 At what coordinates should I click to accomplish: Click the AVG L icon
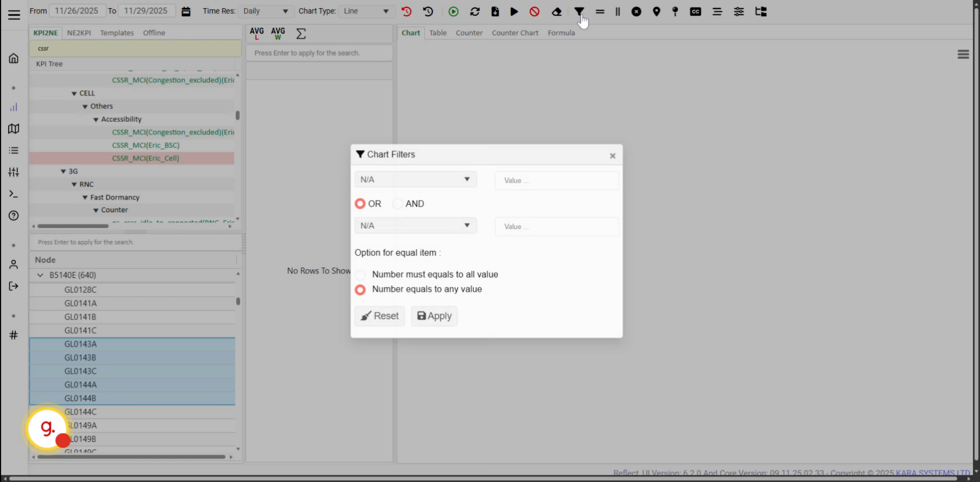pyautogui.click(x=257, y=34)
